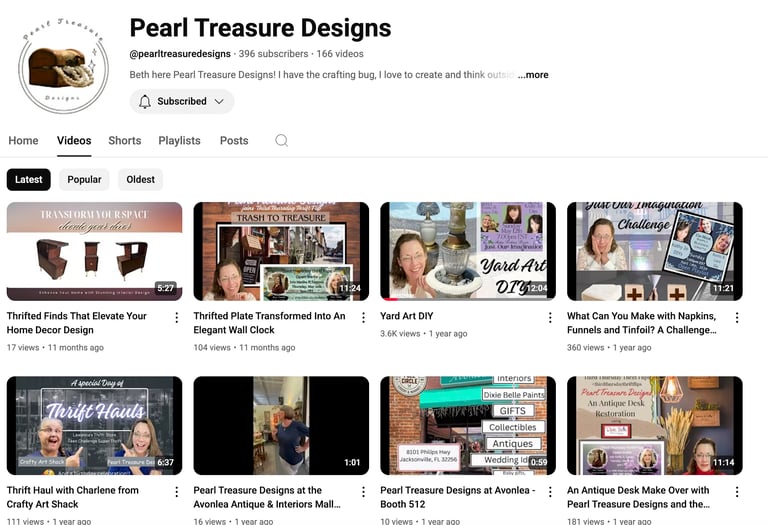Screen dimensions: 768x525
Task: Open the channel search magnifier icon
Action: pos(281,141)
